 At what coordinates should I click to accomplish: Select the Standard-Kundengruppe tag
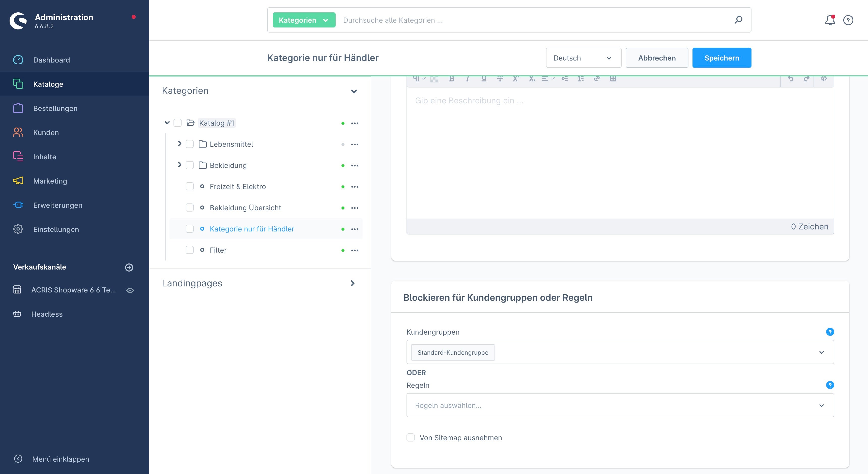pyautogui.click(x=453, y=353)
